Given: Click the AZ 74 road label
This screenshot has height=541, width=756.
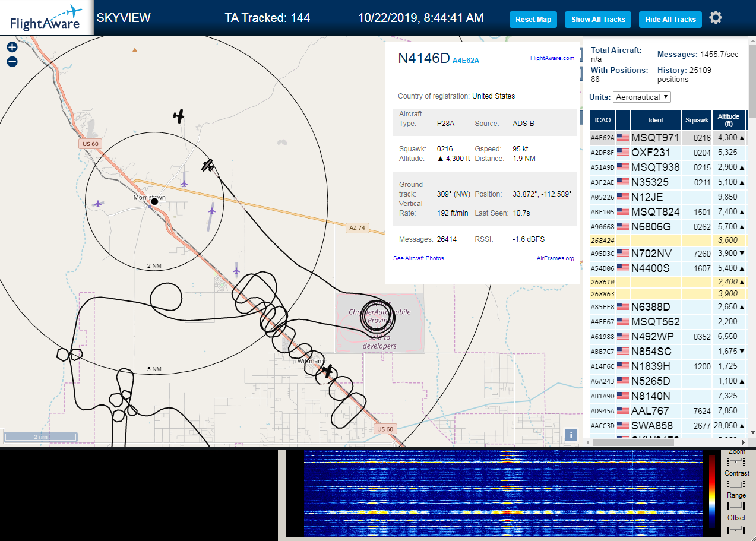Looking at the screenshot, I should pos(356,228).
